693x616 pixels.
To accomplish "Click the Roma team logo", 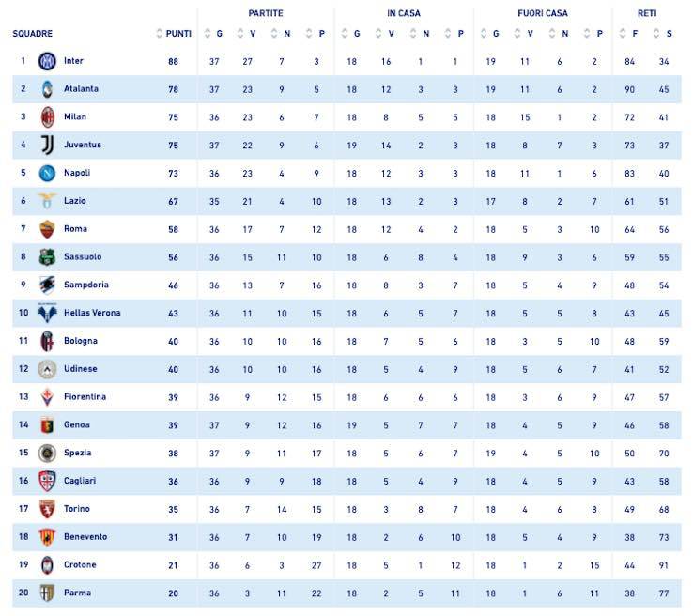I will (47, 229).
